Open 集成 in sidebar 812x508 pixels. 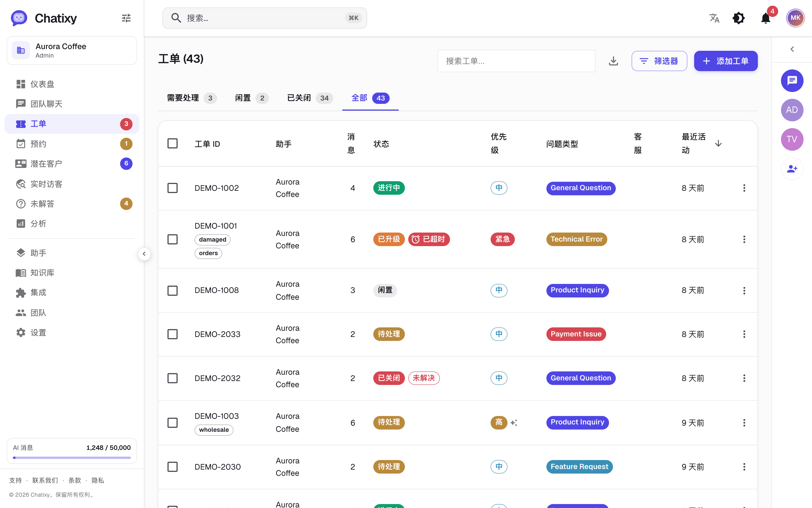tap(72, 292)
